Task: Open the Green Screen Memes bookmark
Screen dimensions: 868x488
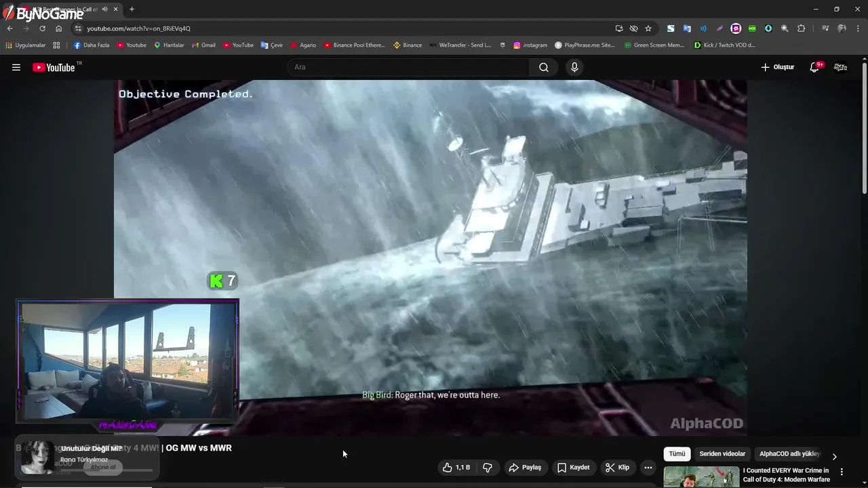Action: click(654, 45)
